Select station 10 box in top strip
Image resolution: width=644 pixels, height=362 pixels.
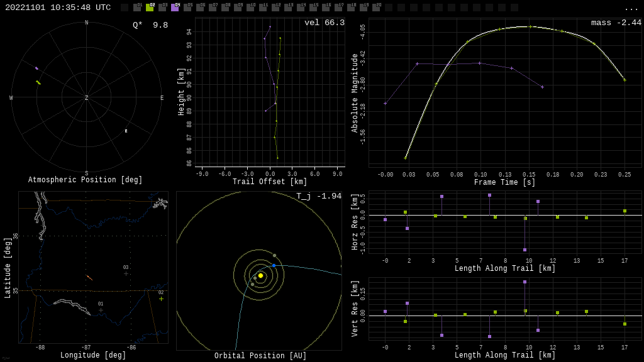(x=250, y=8)
